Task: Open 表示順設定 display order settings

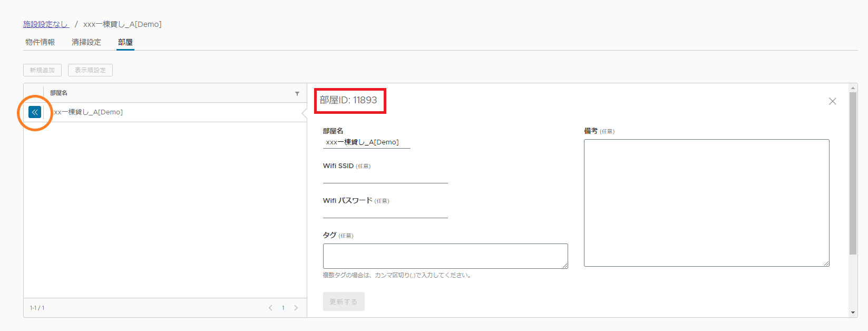Action: click(90, 70)
